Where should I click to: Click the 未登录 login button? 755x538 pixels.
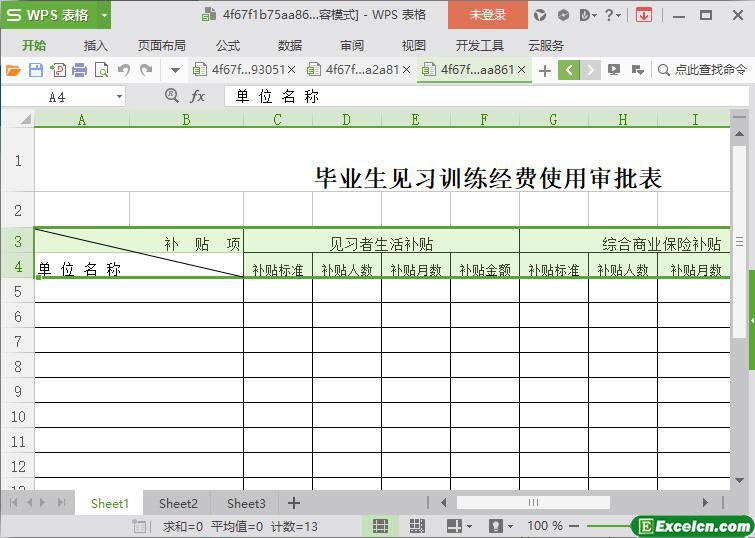pyautogui.click(x=487, y=15)
